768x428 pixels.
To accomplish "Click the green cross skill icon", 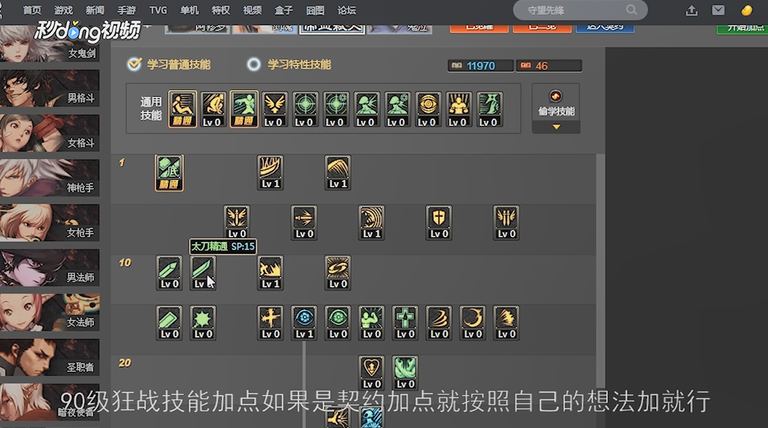I will point(406,323).
